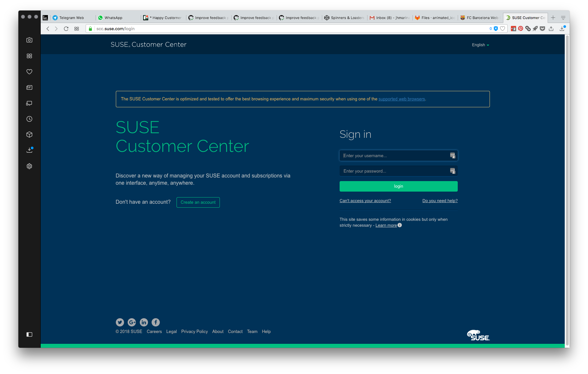Open extensions cube icon in sidebar
This screenshot has width=588, height=374.
pos(29,135)
